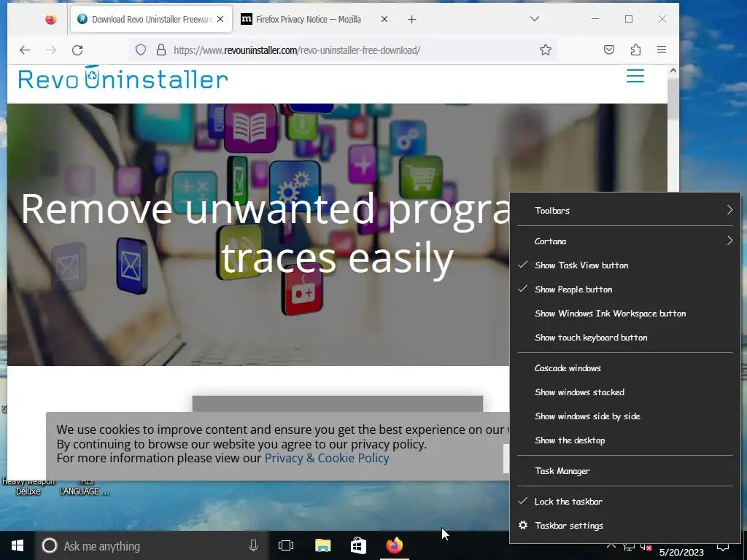Open Microsoft Store from the taskbar
Image resolution: width=747 pixels, height=560 pixels.
pos(358,545)
